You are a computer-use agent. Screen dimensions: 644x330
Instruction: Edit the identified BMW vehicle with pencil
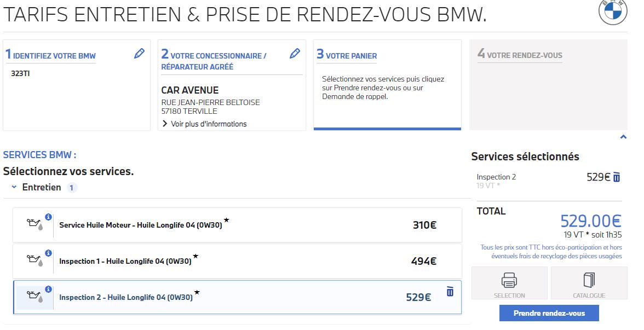click(139, 54)
